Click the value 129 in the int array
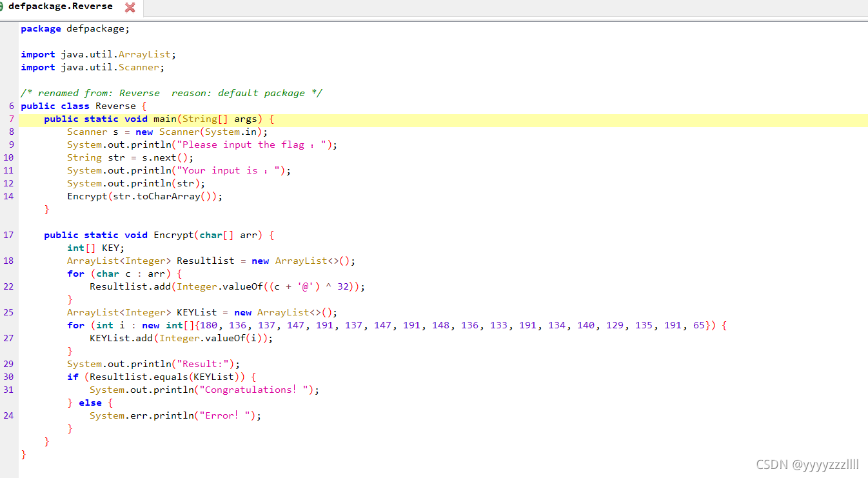 (615, 325)
